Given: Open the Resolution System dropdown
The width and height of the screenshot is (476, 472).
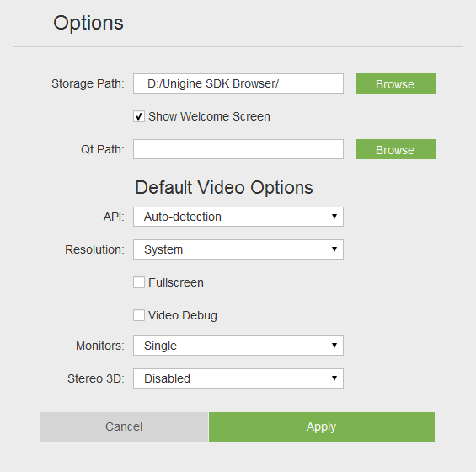Looking at the screenshot, I should (238, 249).
